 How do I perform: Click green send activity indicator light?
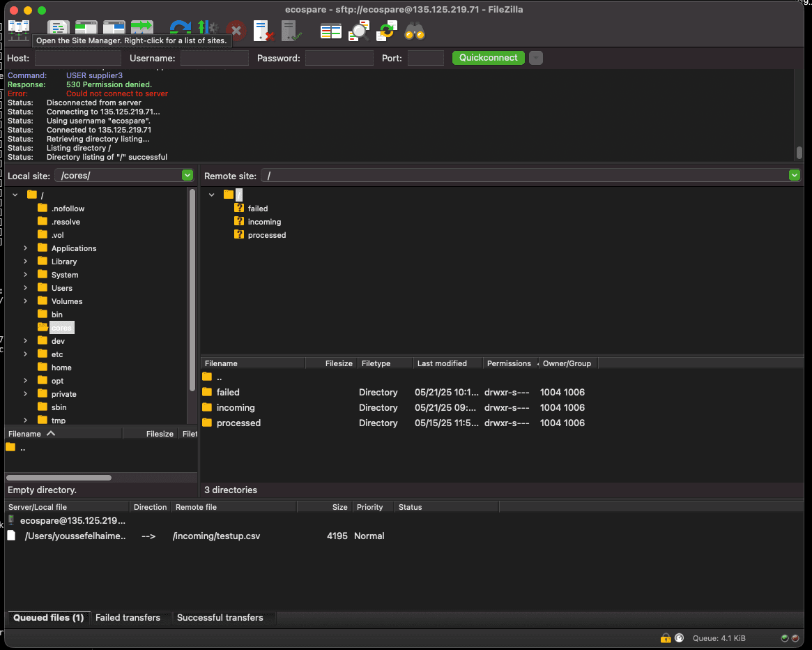tap(785, 638)
